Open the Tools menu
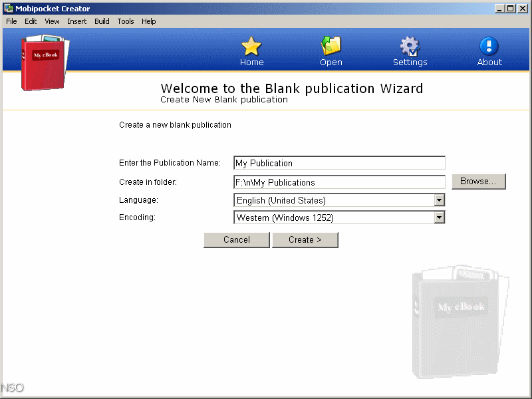532x399 pixels. (x=125, y=21)
